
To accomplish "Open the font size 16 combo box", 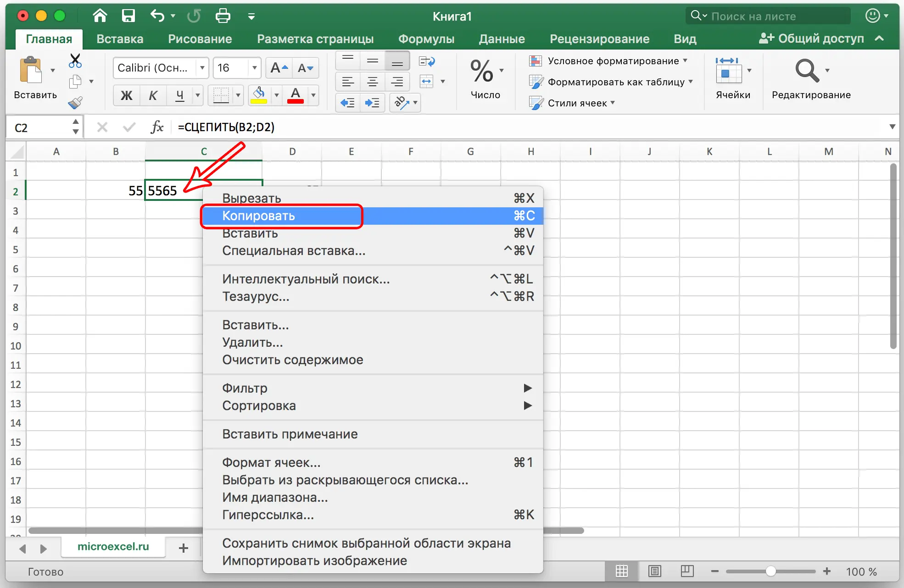I will point(237,68).
